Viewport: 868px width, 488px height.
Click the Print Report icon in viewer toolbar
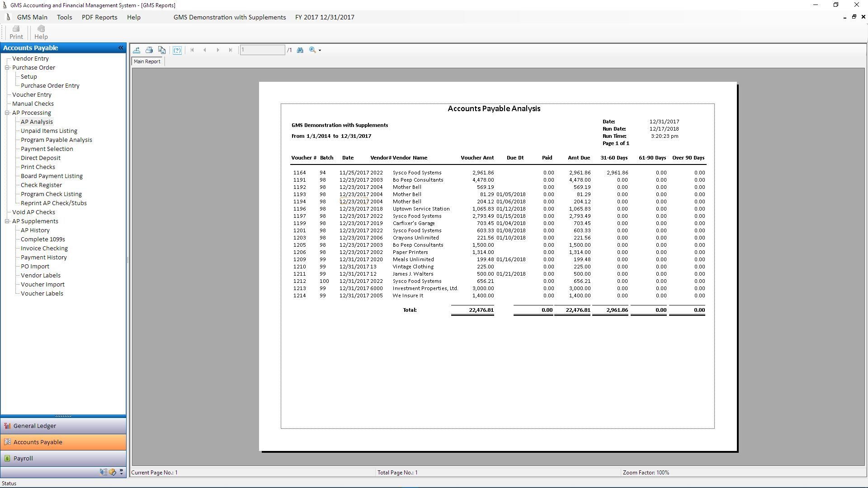[x=149, y=50]
